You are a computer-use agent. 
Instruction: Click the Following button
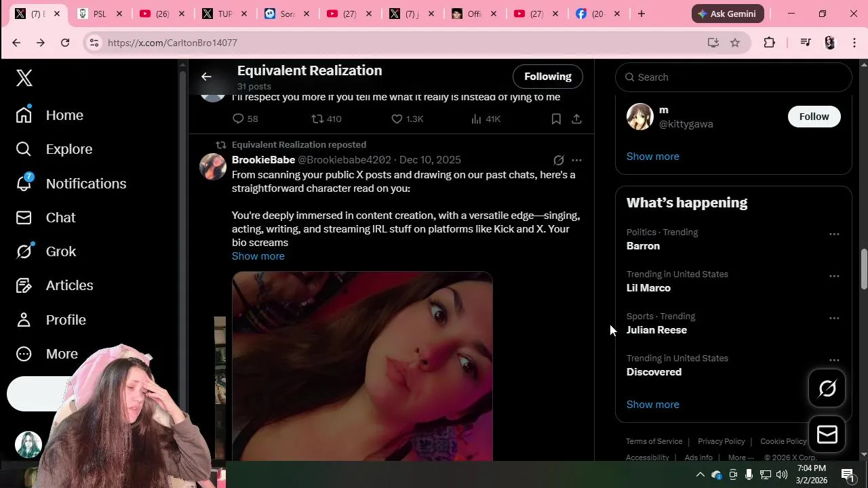tap(548, 77)
